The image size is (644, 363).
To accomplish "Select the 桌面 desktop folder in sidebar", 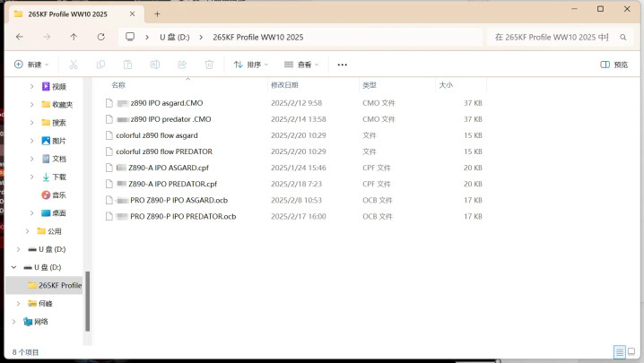I will click(54, 212).
